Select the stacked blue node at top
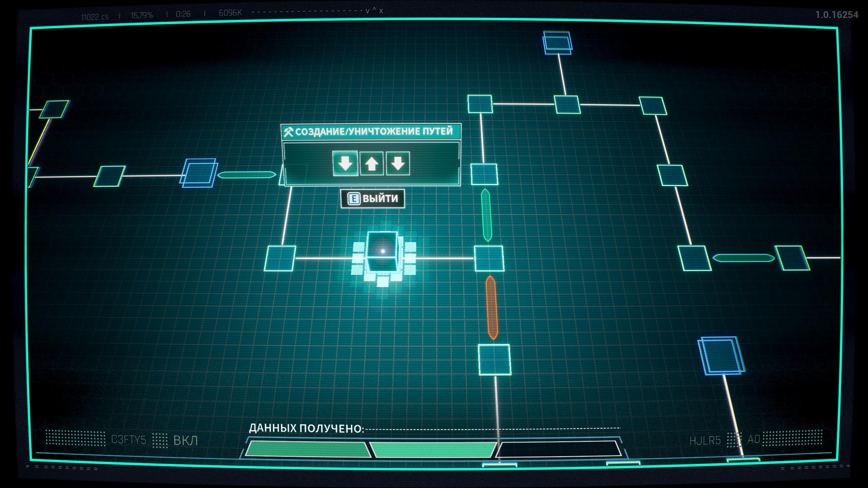868x488 pixels. tap(557, 43)
